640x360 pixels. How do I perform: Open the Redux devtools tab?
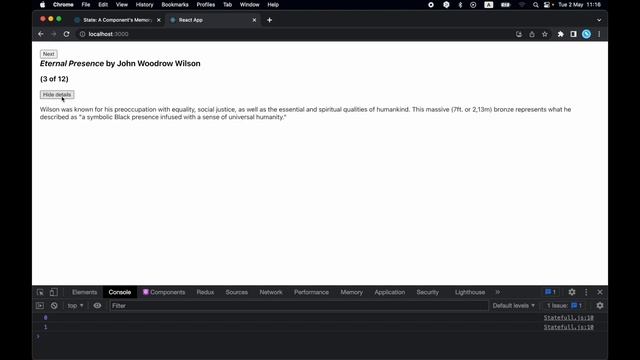205,292
